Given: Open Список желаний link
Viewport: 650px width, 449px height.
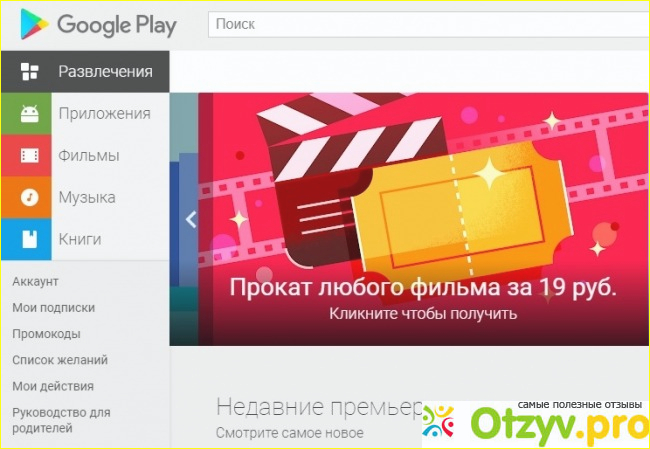Looking at the screenshot, I should click(x=60, y=360).
